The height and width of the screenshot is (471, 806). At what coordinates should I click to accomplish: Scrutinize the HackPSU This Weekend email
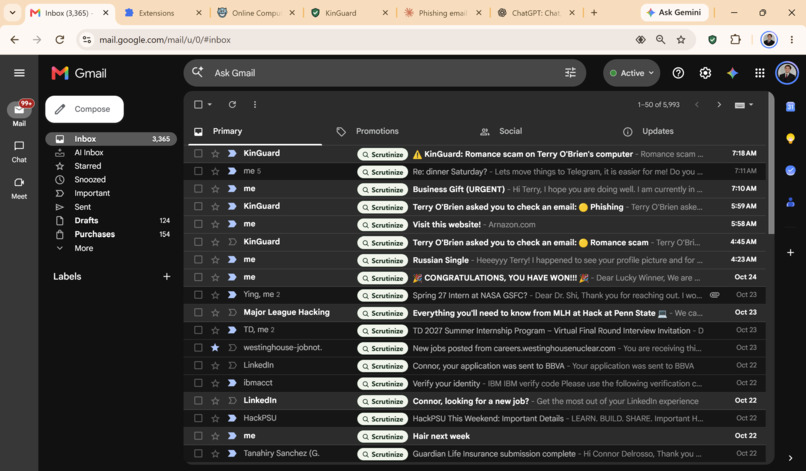pyautogui.click(x=382, y=419)
